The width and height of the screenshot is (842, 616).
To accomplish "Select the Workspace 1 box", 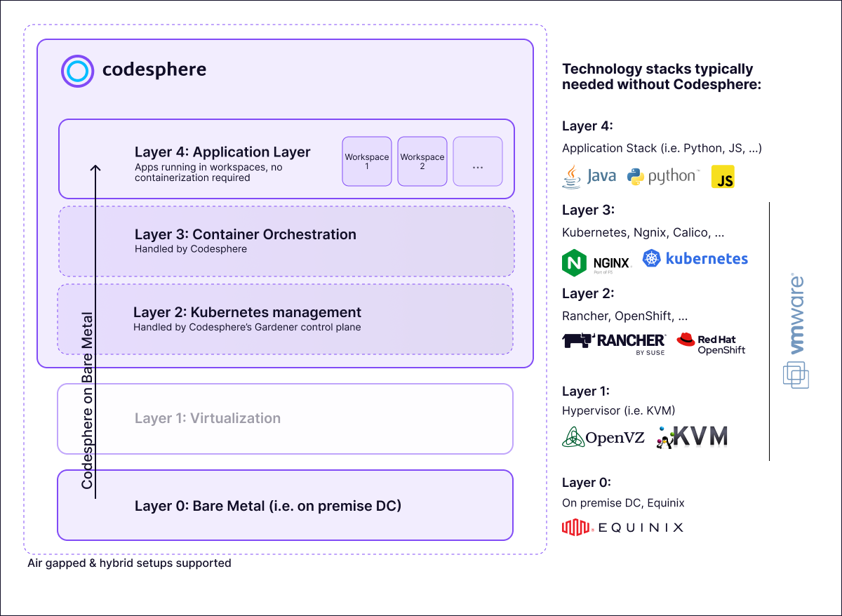I will coord(366,161).
